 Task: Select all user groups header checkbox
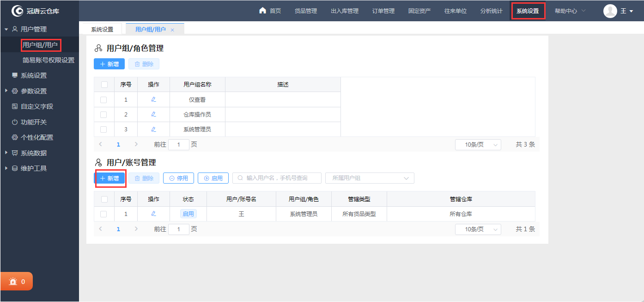point(104,84)
